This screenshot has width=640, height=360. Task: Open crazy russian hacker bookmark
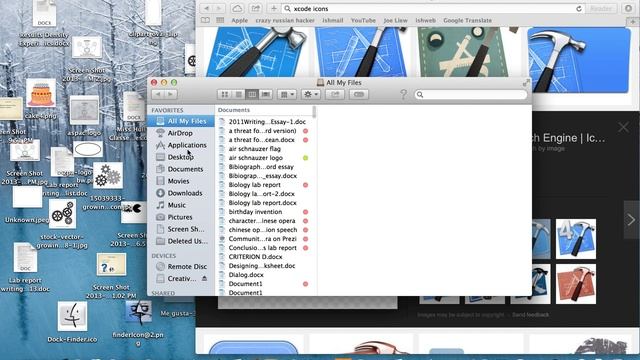285,20
